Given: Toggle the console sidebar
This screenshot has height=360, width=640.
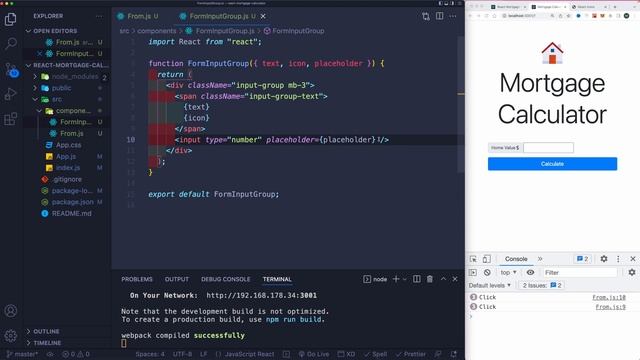Looking at the screenshot, I should tap(473, 272).
